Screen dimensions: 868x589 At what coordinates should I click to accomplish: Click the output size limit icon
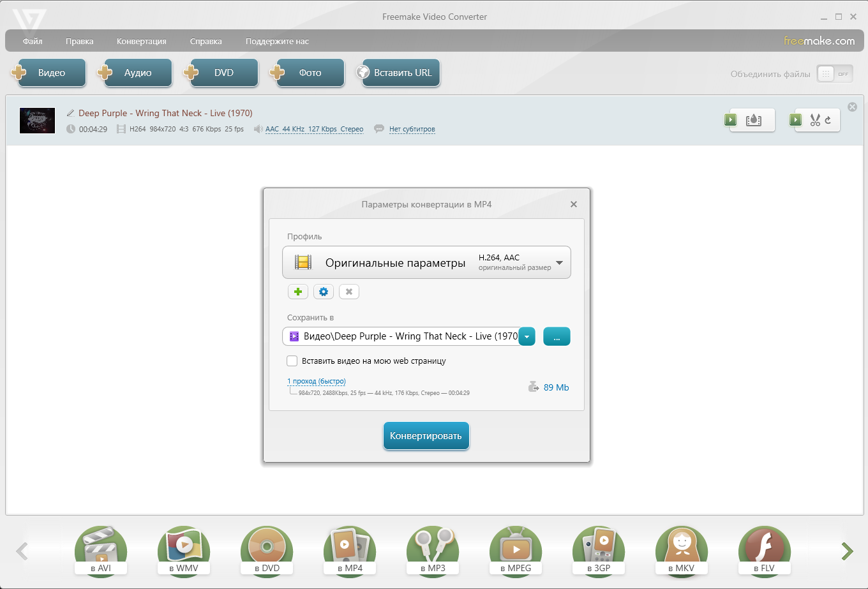click(534, 387)
